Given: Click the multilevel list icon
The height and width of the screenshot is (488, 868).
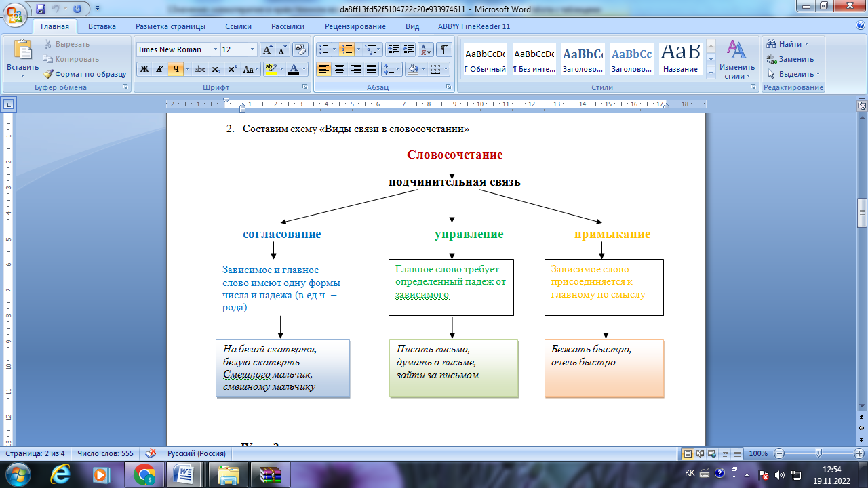Looking at the screenshot, I should [x=372, y=49].
